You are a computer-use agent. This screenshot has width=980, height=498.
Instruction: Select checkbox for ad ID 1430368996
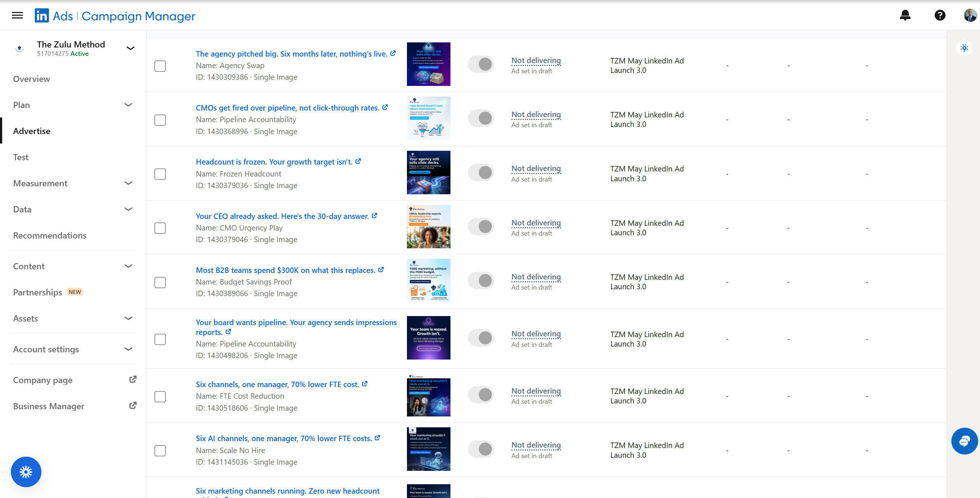tap(160, 120)
